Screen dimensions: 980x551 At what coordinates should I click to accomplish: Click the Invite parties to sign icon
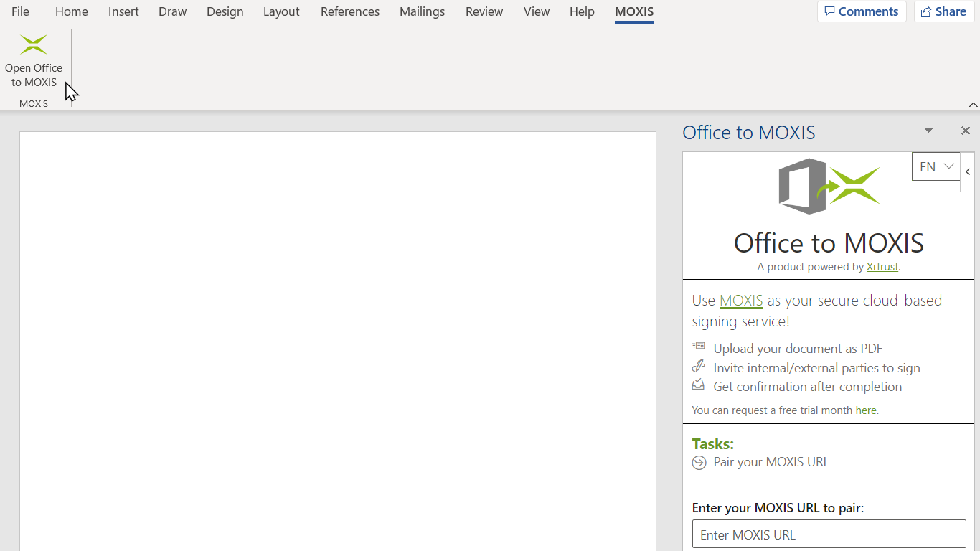coord(698,365)
